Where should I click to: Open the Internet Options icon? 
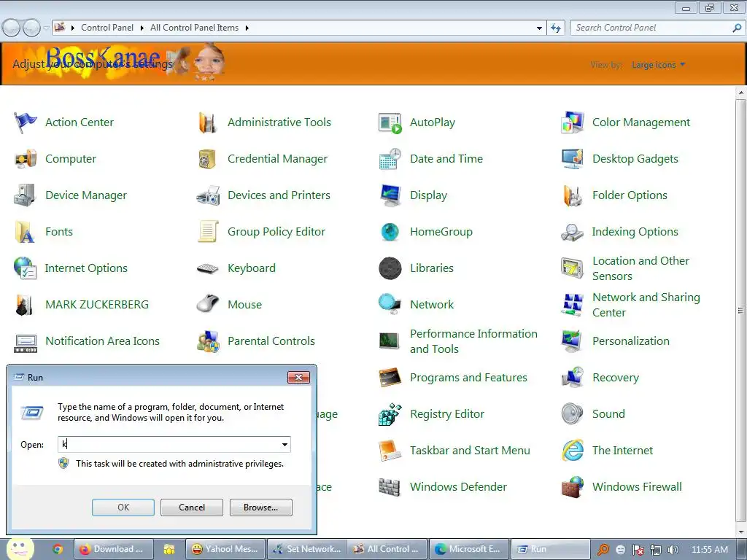pos(25,268)
